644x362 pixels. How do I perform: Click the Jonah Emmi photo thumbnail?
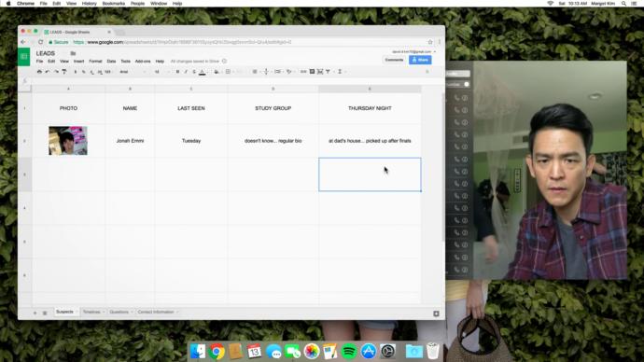[68, 141]
